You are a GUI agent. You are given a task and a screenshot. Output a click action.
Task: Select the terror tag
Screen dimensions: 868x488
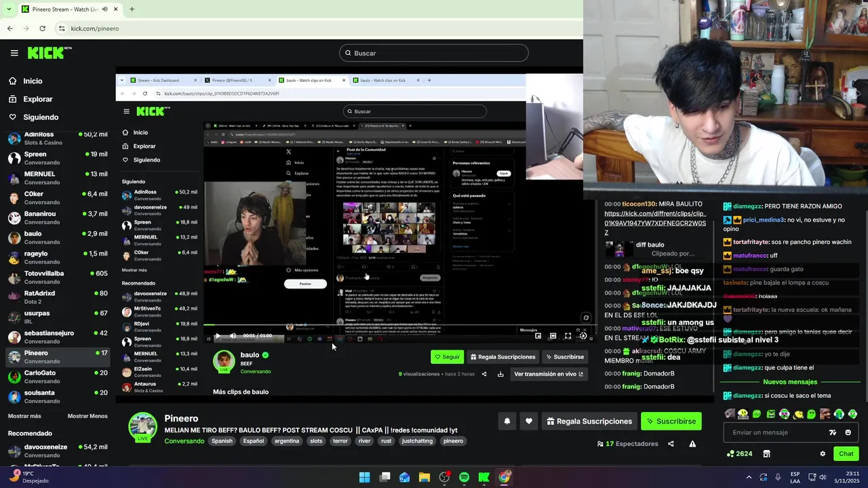(340, 441)
